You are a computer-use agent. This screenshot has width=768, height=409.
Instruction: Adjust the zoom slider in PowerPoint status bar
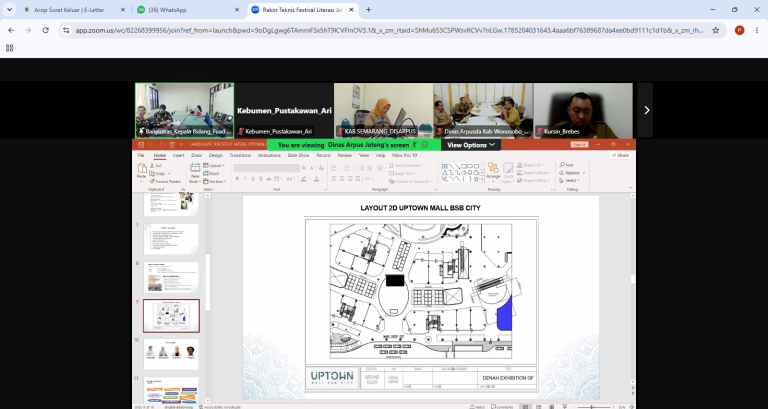point(592,407)
